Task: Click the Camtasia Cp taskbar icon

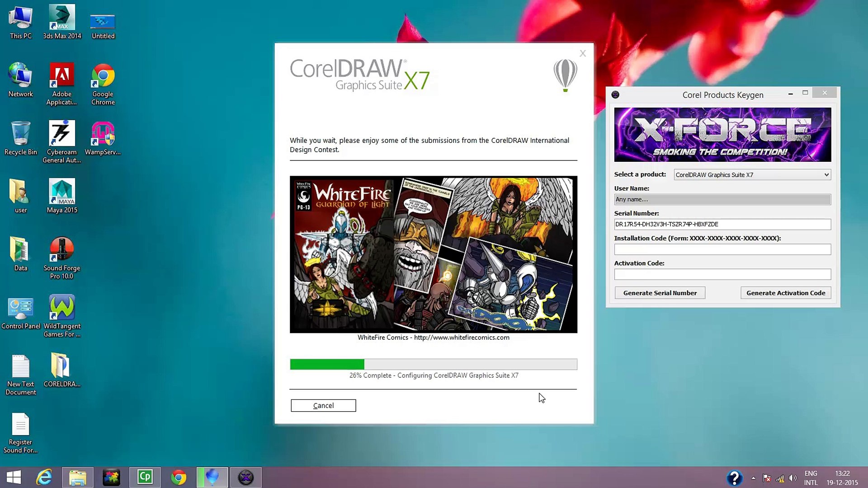Action: point(145,477)
